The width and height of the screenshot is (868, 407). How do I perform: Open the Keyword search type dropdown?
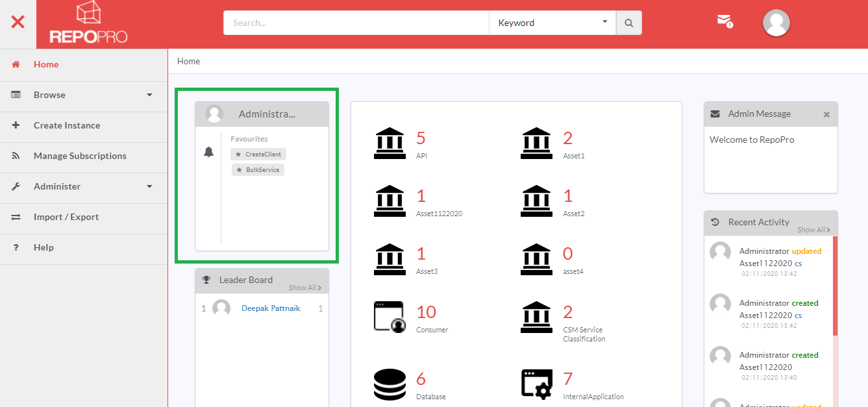[552, 23]
